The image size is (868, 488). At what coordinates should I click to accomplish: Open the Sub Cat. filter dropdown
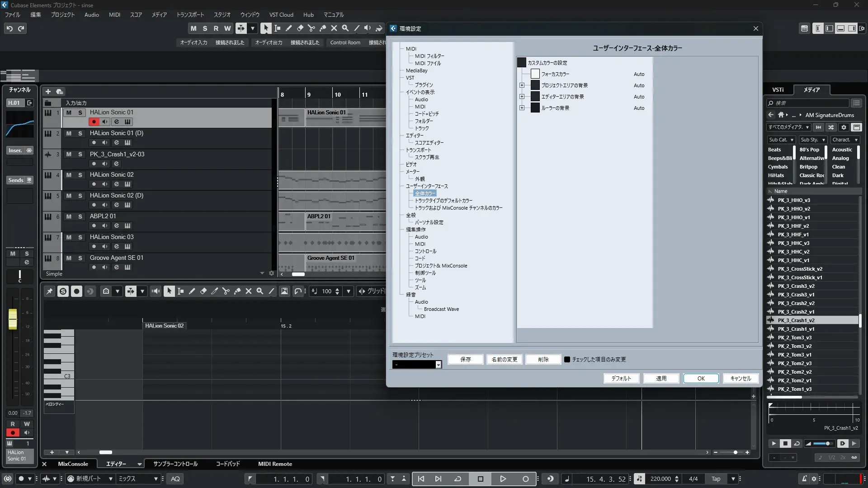click(x=781, y=140)
